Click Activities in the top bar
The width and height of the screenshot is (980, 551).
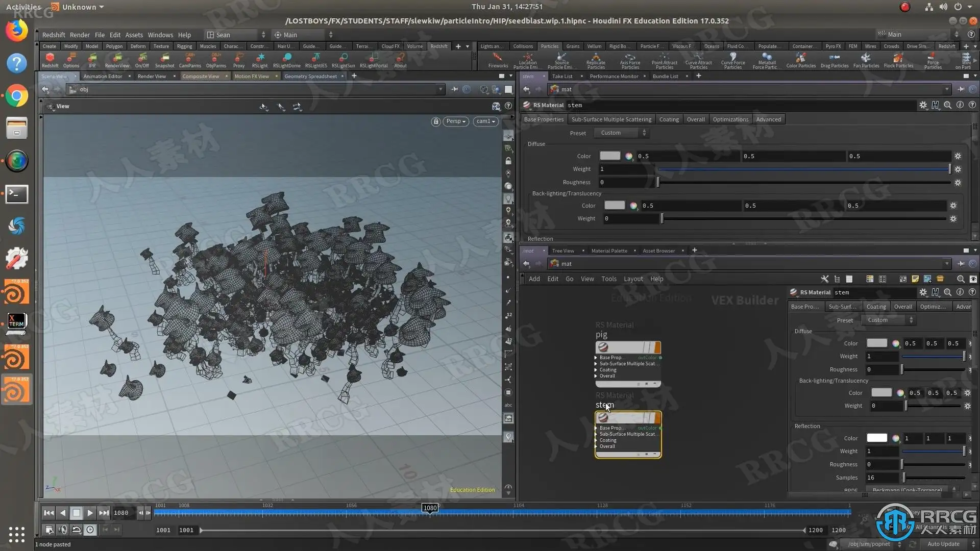coord(23,7)
